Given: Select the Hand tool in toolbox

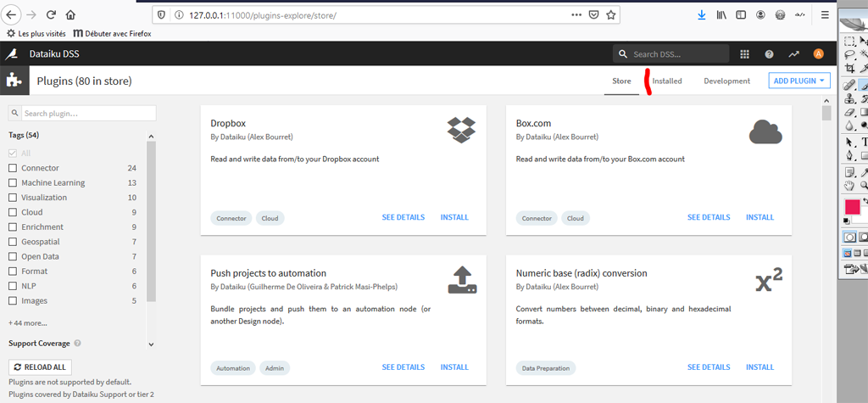Looking at the screenshot, I should (x=849, y=185).
